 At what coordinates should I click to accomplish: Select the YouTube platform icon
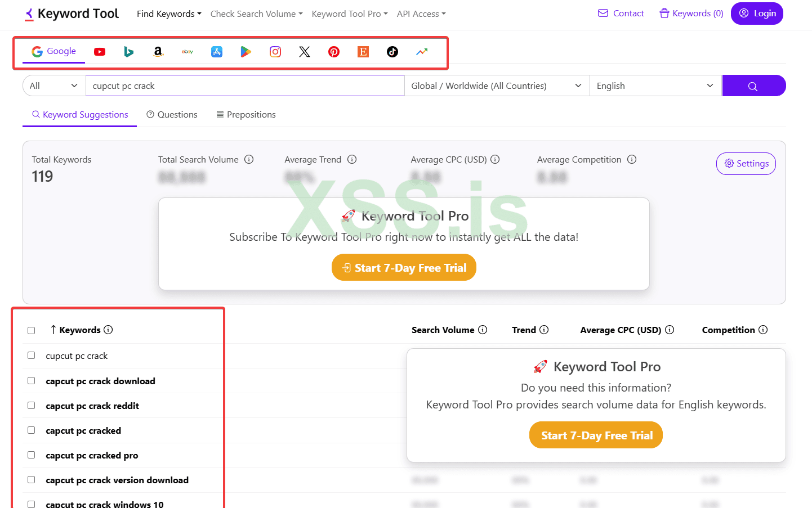pyautogui.click(x=100, y=52)
